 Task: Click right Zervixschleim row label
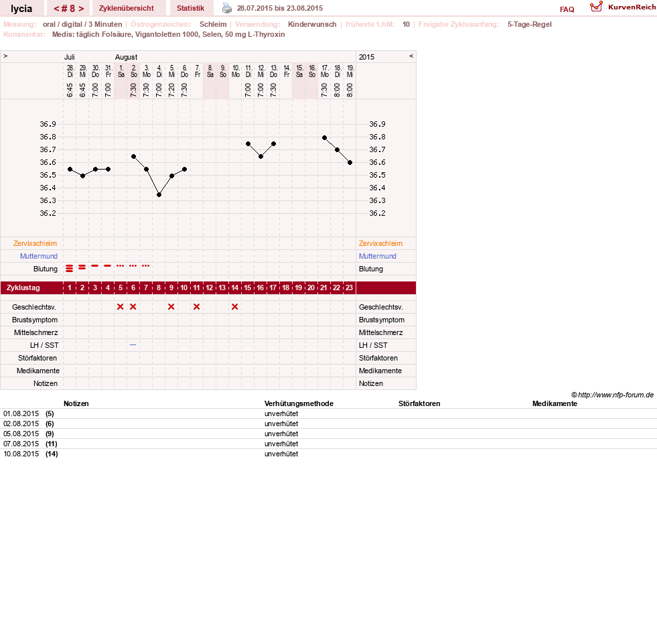tap(380, 243)
